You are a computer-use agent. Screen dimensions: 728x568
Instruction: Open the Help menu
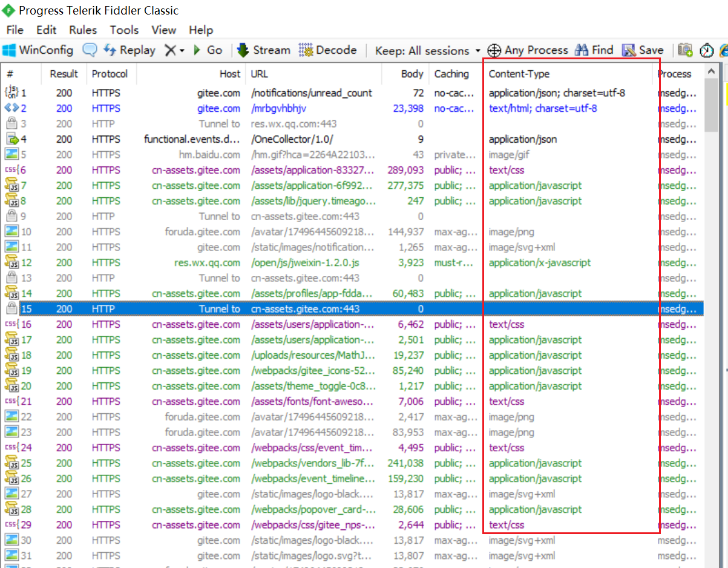[x=201, y=30]
